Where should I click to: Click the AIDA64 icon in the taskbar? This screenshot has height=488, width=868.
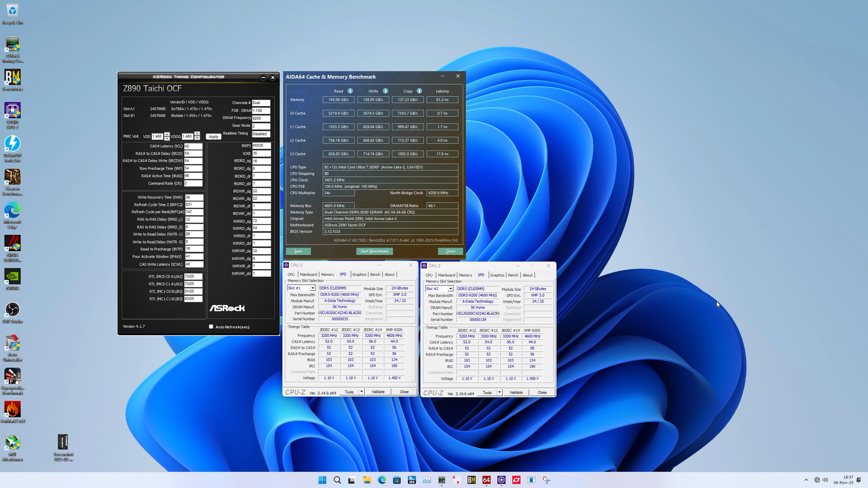tap(486, 480)
